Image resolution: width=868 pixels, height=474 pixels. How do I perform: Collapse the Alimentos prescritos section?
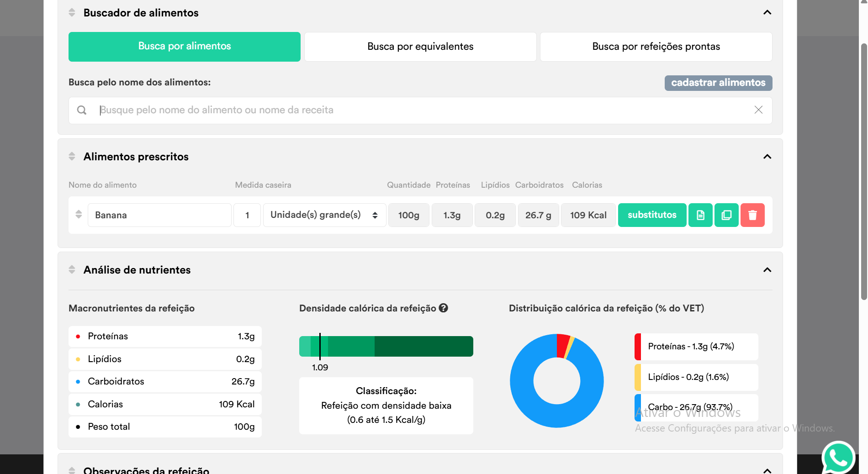pos(767,157)
